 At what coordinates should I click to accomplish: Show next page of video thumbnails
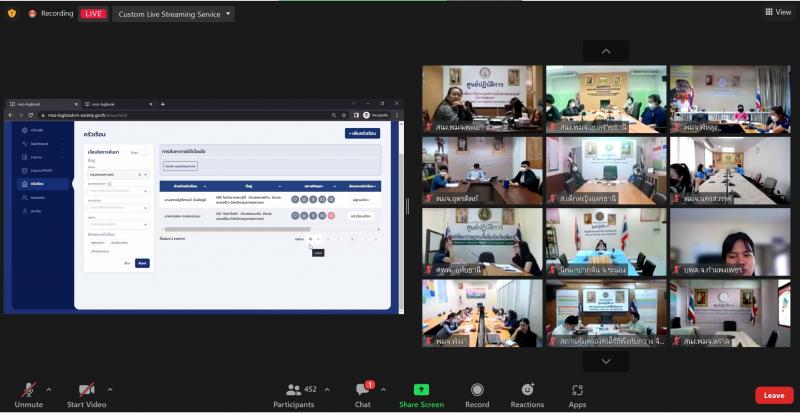tap(606, 361)
